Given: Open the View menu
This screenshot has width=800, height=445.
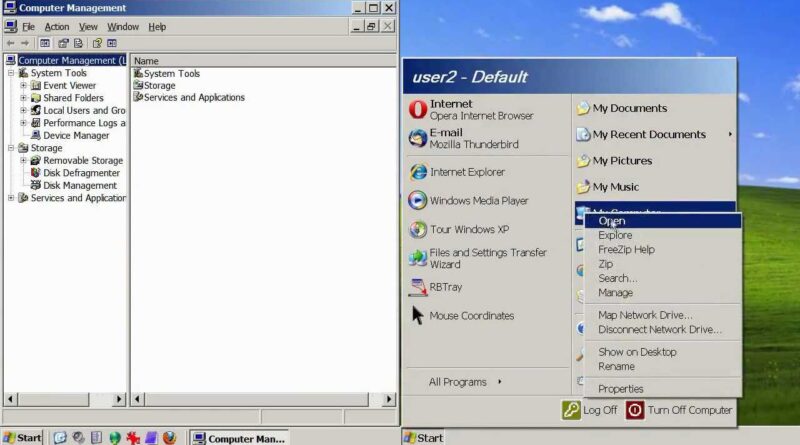Looking at the screenshot, I should pyautogui.click(x=88, y=27).
